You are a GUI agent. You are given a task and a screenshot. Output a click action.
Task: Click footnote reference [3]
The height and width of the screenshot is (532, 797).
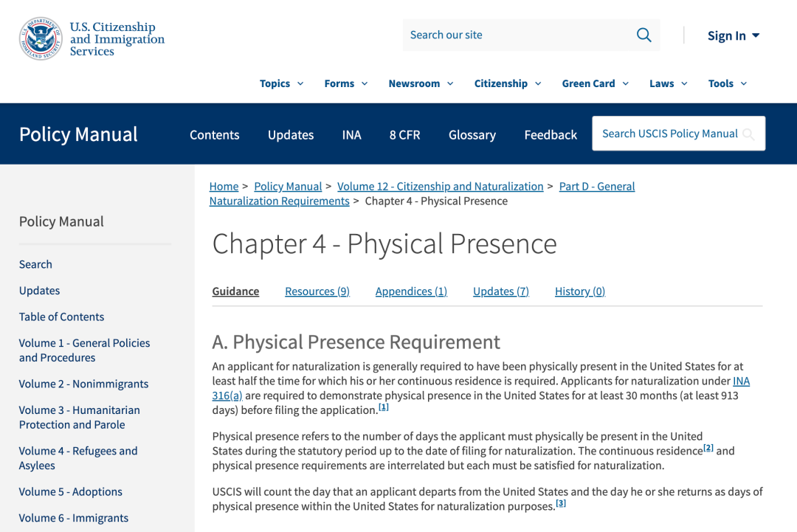(561, 503)
